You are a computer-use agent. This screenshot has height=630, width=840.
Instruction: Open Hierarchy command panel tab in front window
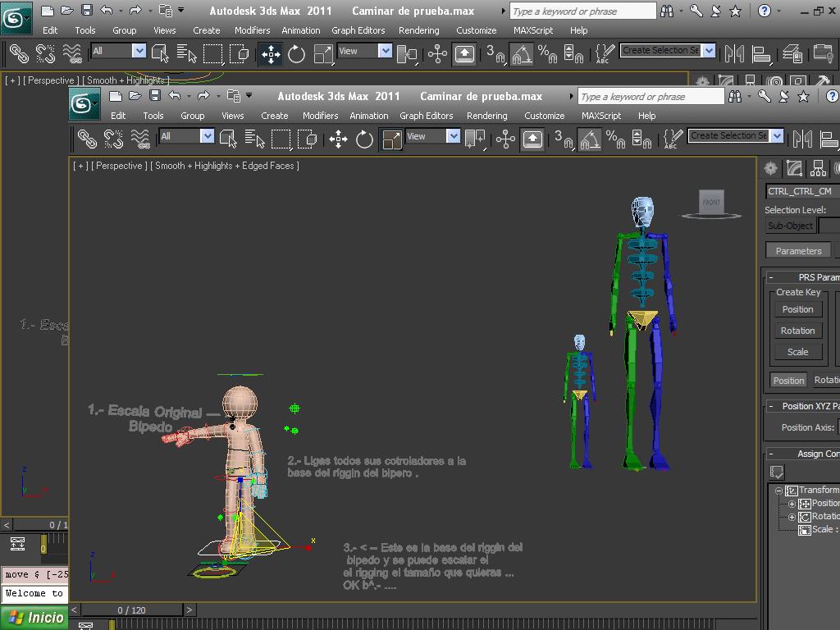[818, 168]
